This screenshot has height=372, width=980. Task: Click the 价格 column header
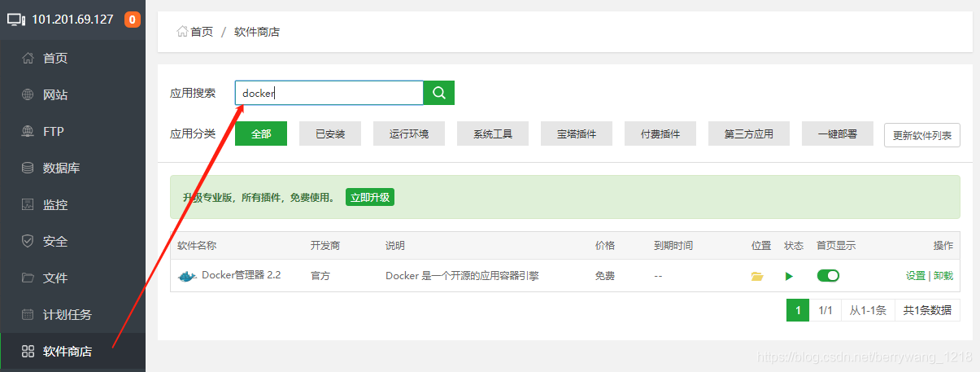tap(605, 246)
